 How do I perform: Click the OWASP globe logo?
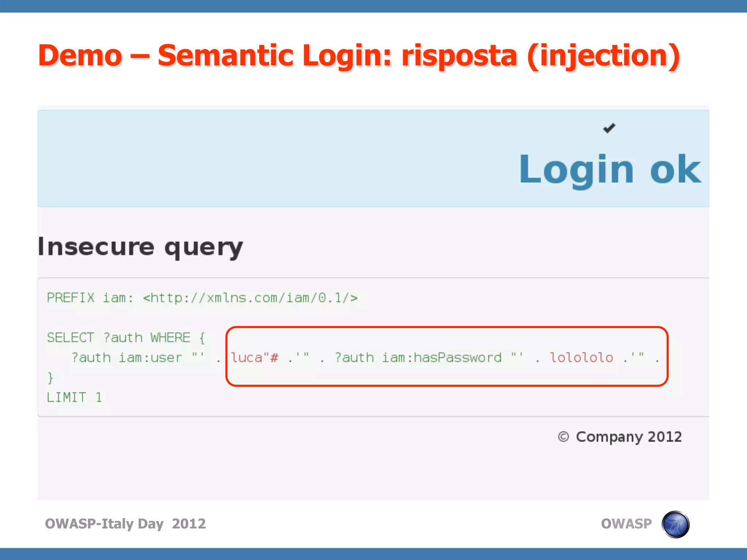coord(676,524)
